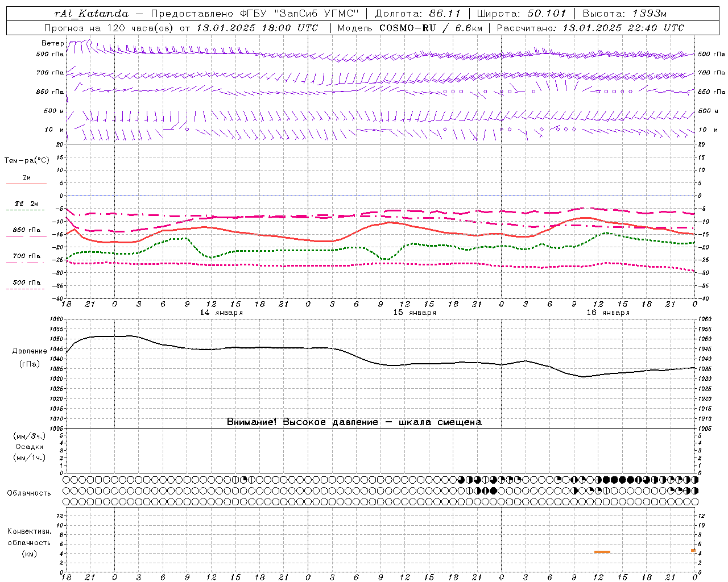Select the Высота: 1393м field
The width and height of the screenshot is (728, 582).
624,14
